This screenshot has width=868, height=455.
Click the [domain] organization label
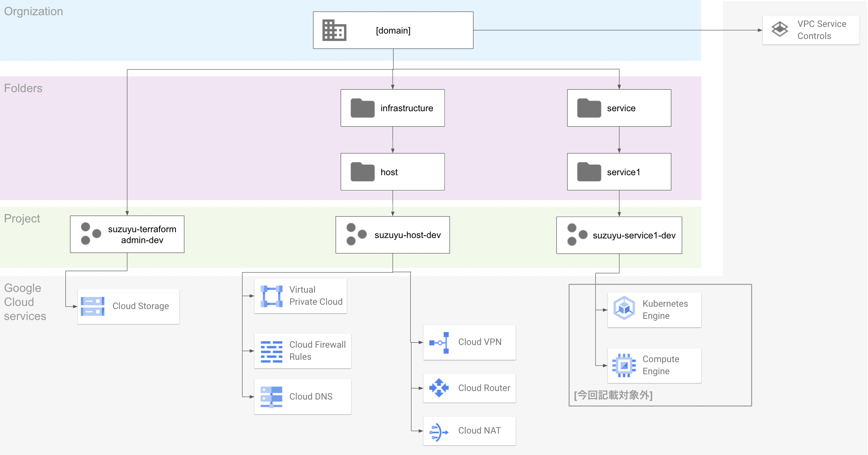pyautogui.click(x=393, y=30)
